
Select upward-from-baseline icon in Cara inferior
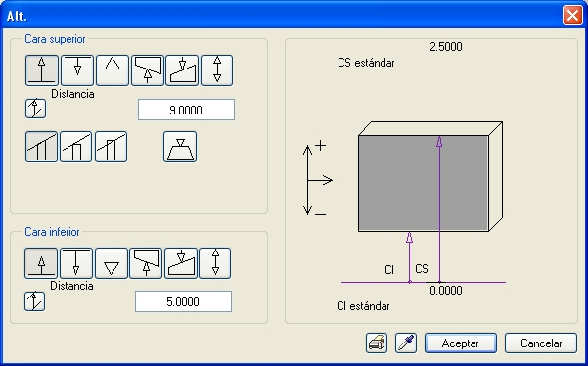coord(41,263)
